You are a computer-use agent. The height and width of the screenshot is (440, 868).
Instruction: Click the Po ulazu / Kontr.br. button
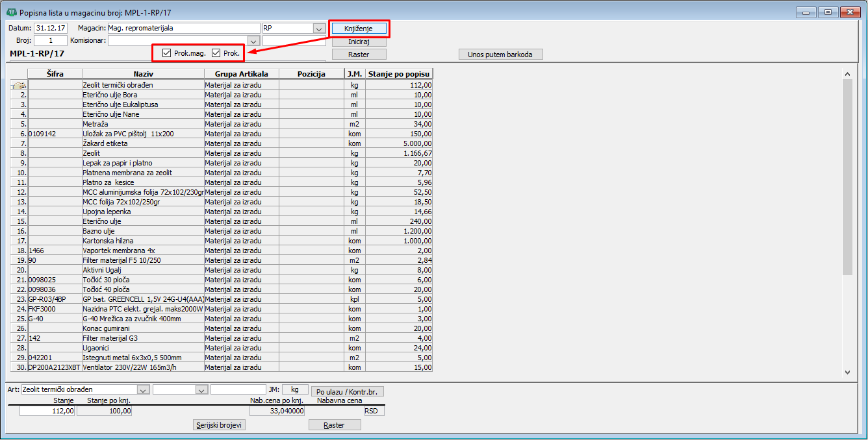348,391
